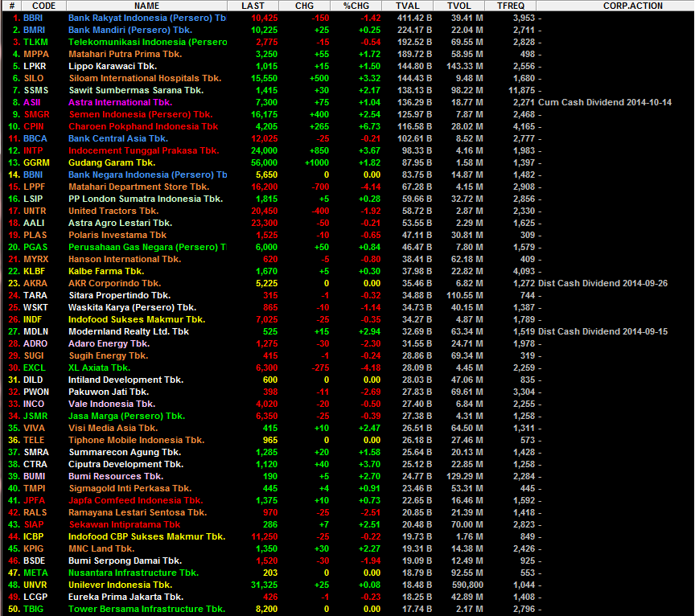Click Charoen Pokphand Indonesia Tbk name
The width and height of the screenshot is (695, 616).
(143, 127)
